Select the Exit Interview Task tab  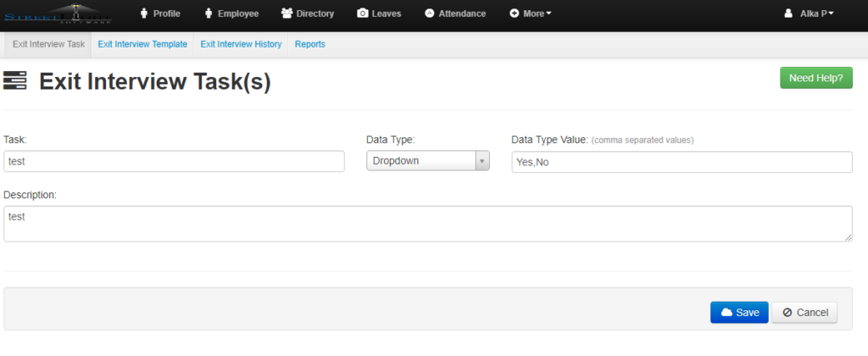pyautogui.click(x=48, y=44)
